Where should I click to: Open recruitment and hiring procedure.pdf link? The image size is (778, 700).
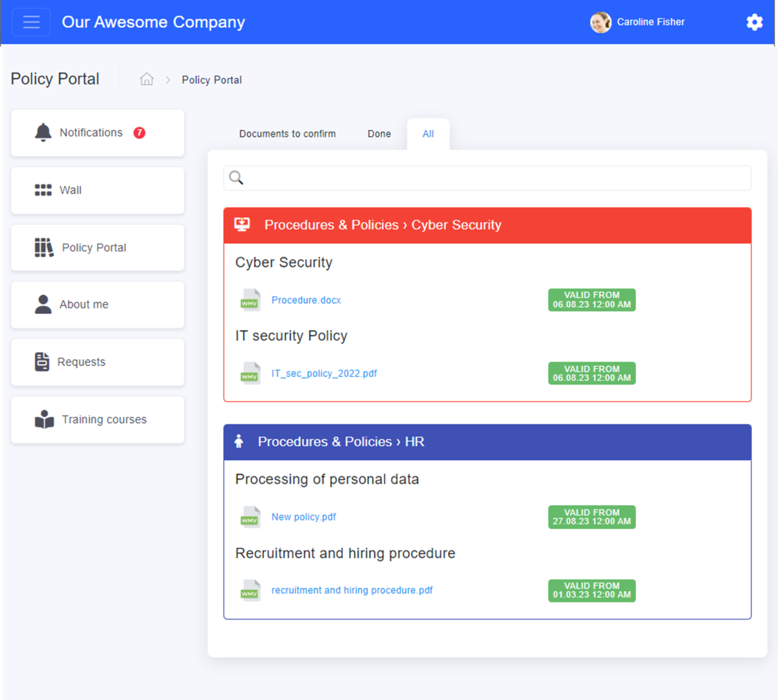point(352,590)
